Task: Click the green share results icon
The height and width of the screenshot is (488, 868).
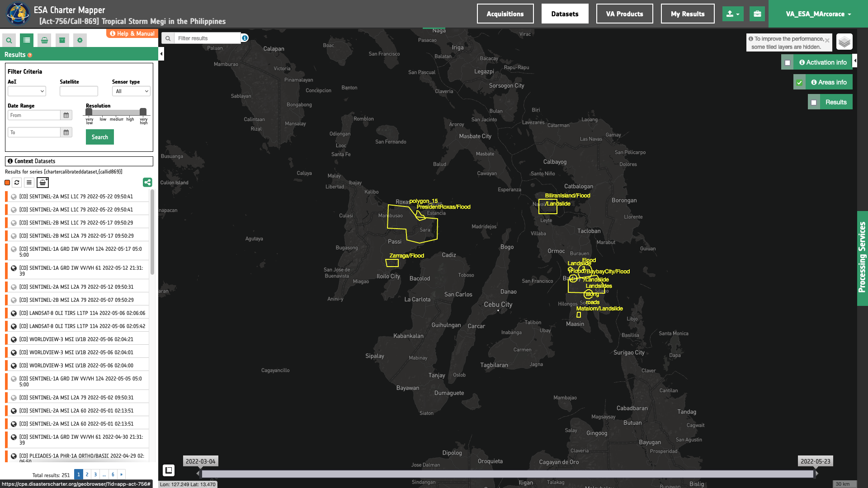Action: point(147,182)
